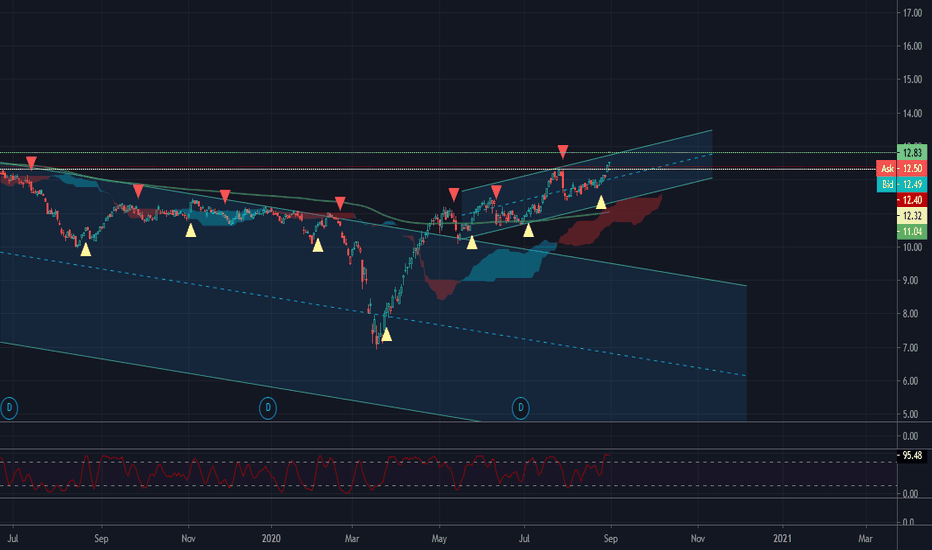Screen dimensions: 932x550
Task: Select the yellow up arrow at the March 2020 low
Action: coord(386,335)
